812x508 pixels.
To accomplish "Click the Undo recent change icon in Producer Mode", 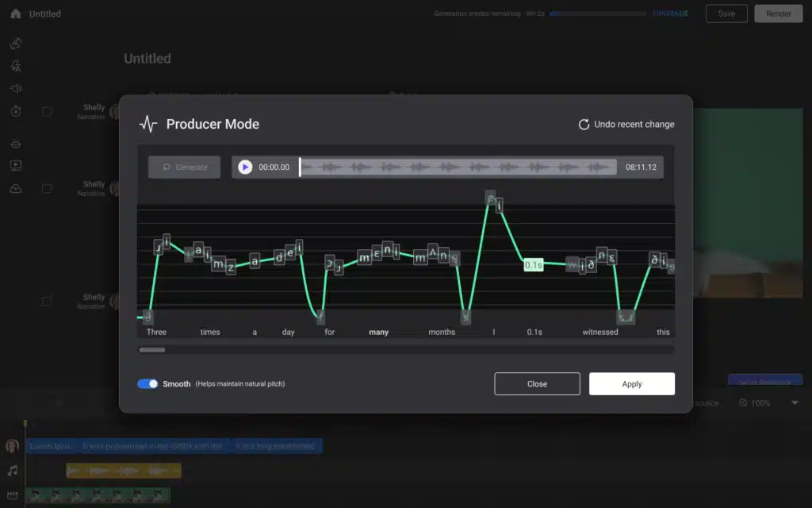I will 582,124.
